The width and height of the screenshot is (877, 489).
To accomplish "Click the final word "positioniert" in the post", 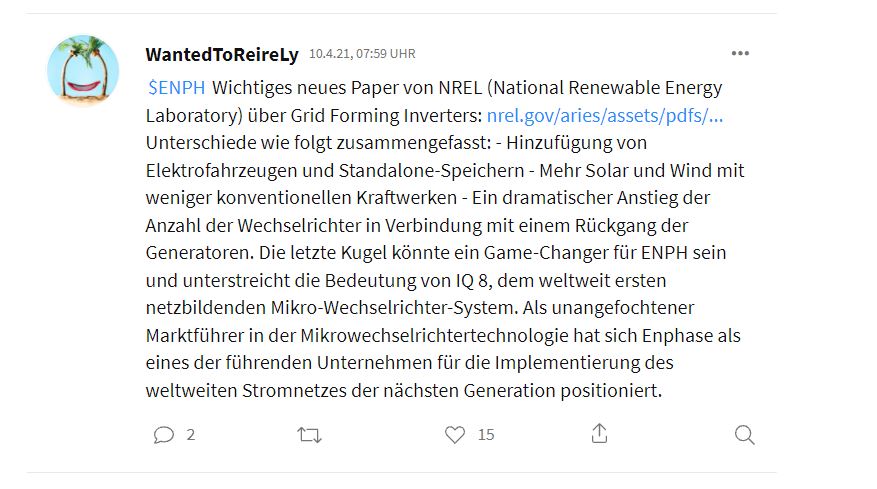I will point(610,389).
